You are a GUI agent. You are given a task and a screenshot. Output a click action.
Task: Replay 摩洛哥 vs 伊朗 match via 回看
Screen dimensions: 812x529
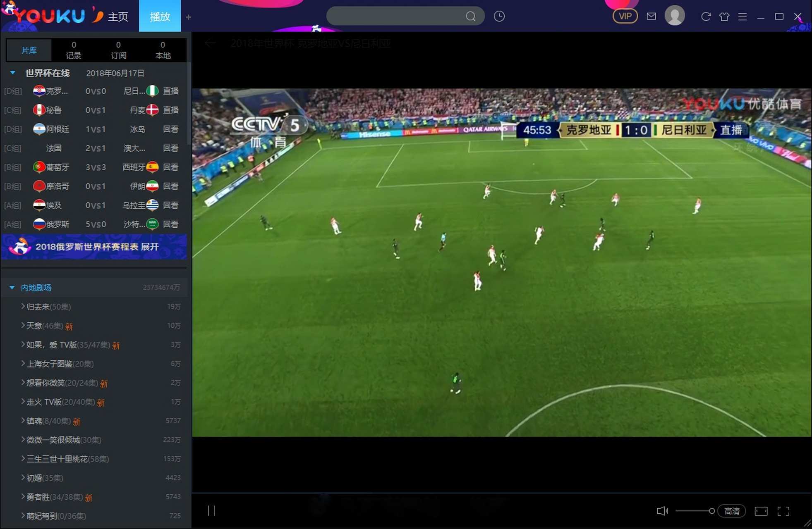pos(170,186)
